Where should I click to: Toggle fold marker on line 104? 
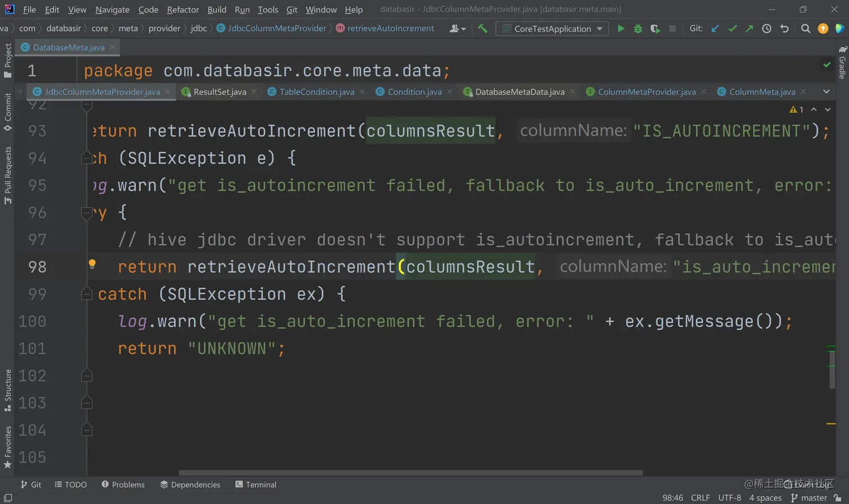tap(86, 430)
